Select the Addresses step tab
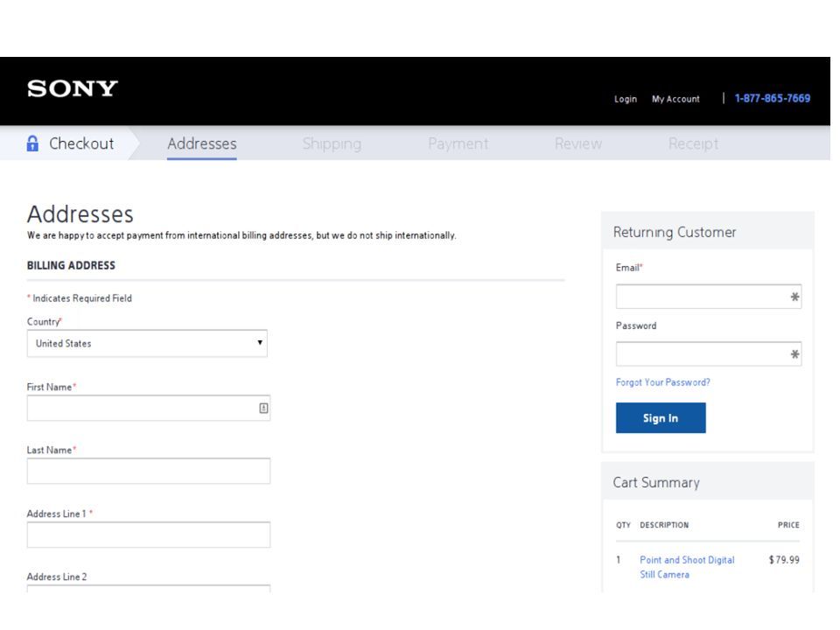Image resolution: width=840 pixels, height=630 pixels. (202, 143)
